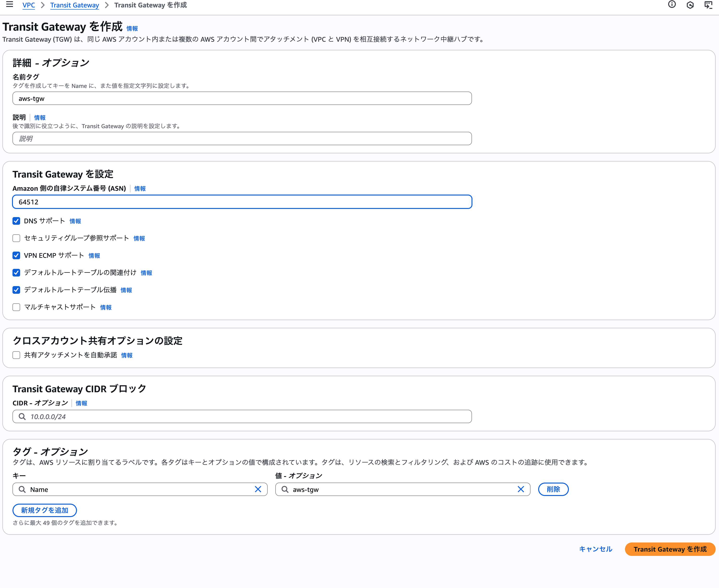719x588 pixels.
Task: Enable 共有アタッチメントを自動承諾
Action: (x=16, y=355)
